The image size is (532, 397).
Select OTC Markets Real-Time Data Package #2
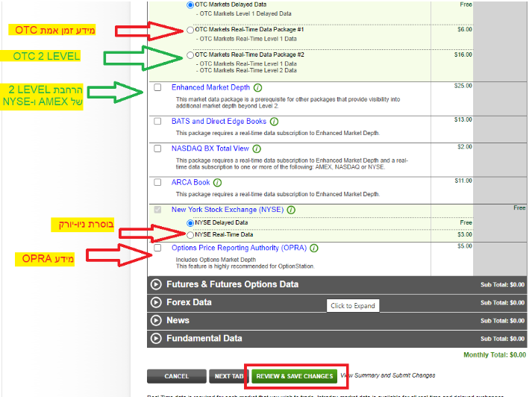tap(190, 55)
